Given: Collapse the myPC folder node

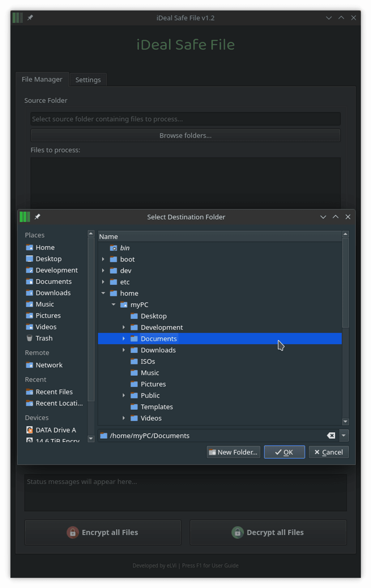Looking at the screenshot, I should [x=113, y=305].
